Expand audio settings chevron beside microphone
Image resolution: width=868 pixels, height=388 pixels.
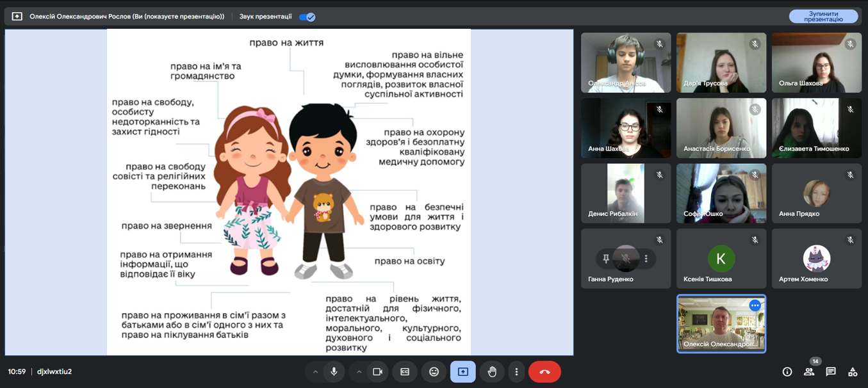315,372
